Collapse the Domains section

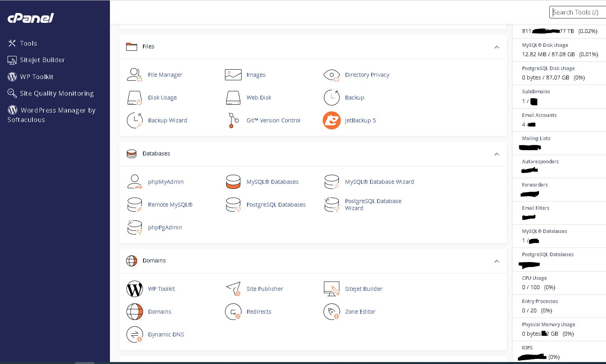tap(496, 261)
